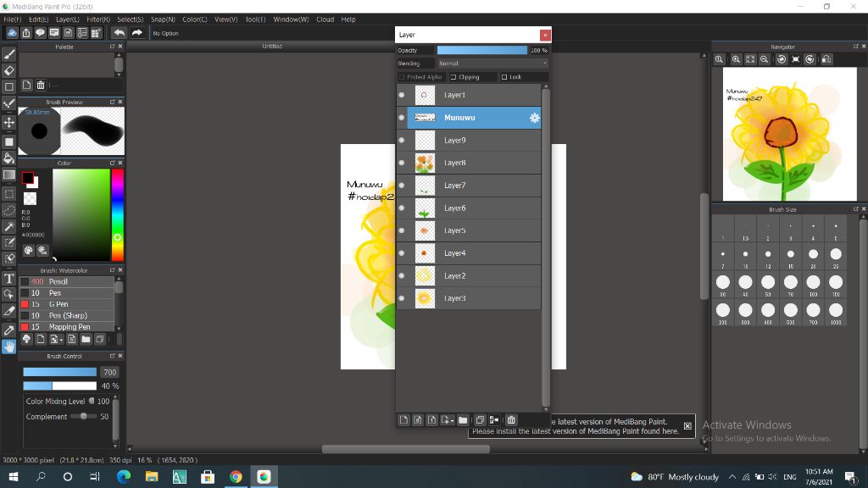The width and height of the screenshot is (868, 488).
Task: Zoom in on Navigator panel
Action: tap(737, 59)
